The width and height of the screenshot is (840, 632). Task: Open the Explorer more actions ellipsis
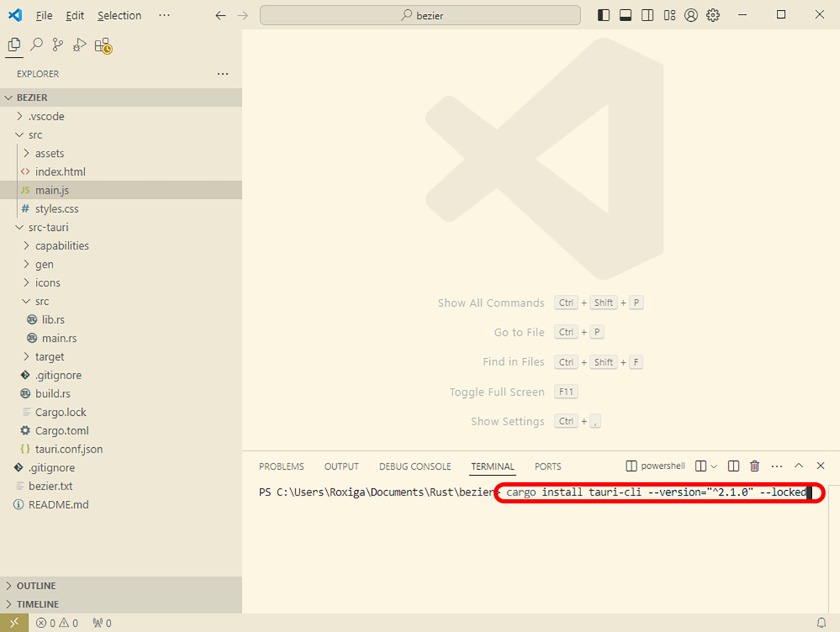(223, 74)
